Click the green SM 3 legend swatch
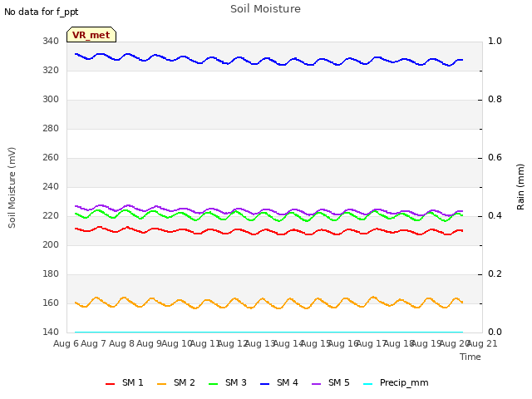Image resolution: width=532 pixels, height=399 pixels. [213, 384]
